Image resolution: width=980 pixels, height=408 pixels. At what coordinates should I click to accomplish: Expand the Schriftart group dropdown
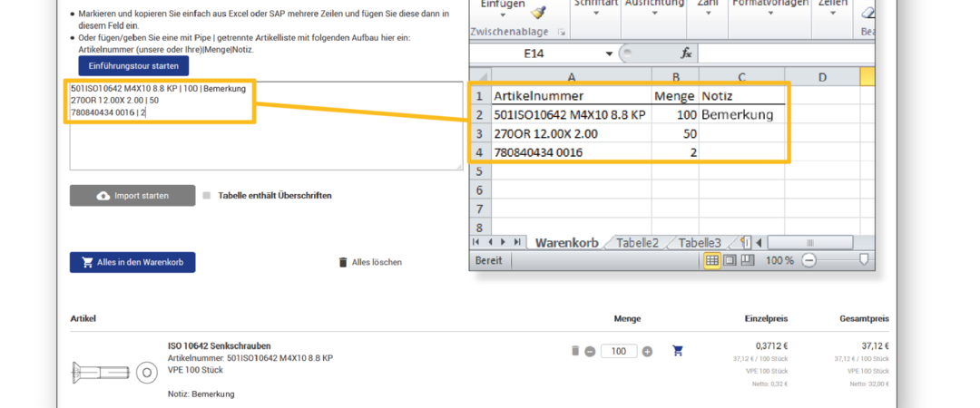(595, 14)
